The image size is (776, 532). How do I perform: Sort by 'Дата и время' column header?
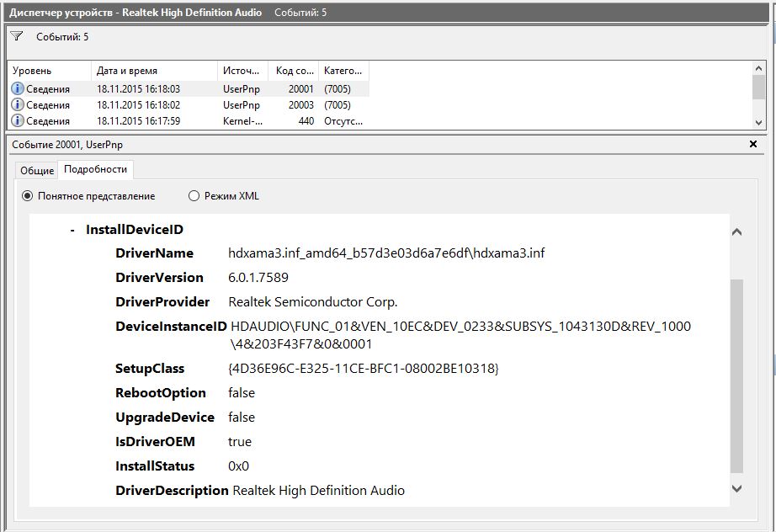tap(154, 71)
